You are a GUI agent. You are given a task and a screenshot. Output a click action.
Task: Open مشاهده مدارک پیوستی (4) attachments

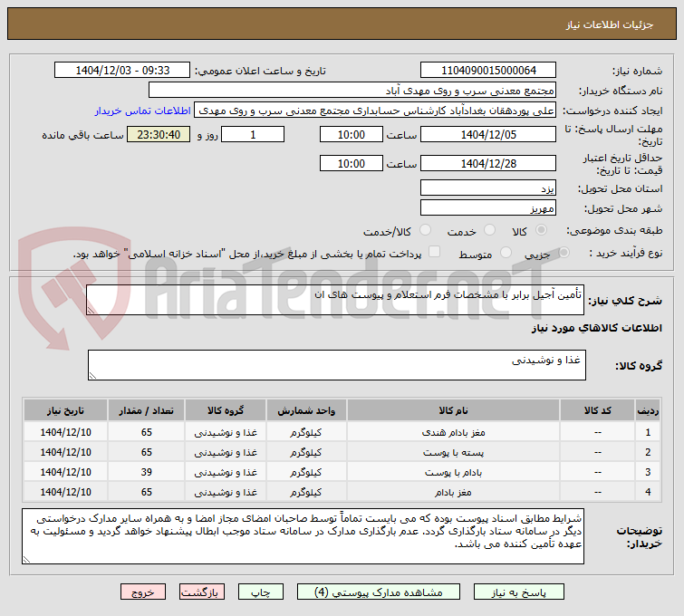[x=378, y=592]
